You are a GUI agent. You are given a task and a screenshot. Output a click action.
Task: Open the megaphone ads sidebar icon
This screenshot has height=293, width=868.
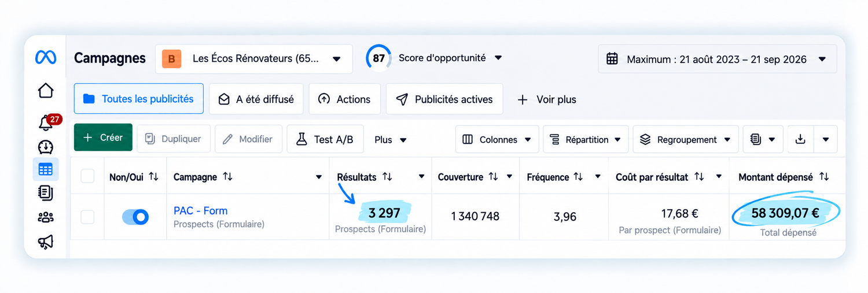[46, 242]
